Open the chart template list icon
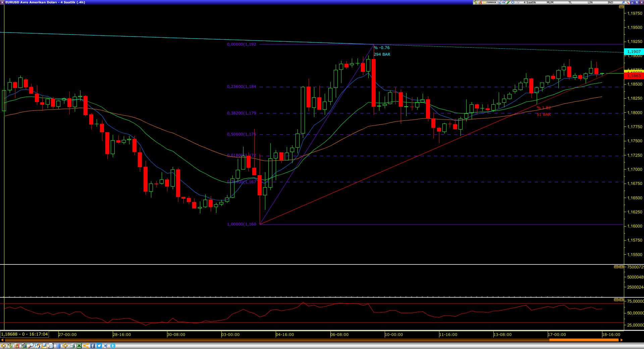The height and width of the screenshot is (349, 644). tap(499, 2)
